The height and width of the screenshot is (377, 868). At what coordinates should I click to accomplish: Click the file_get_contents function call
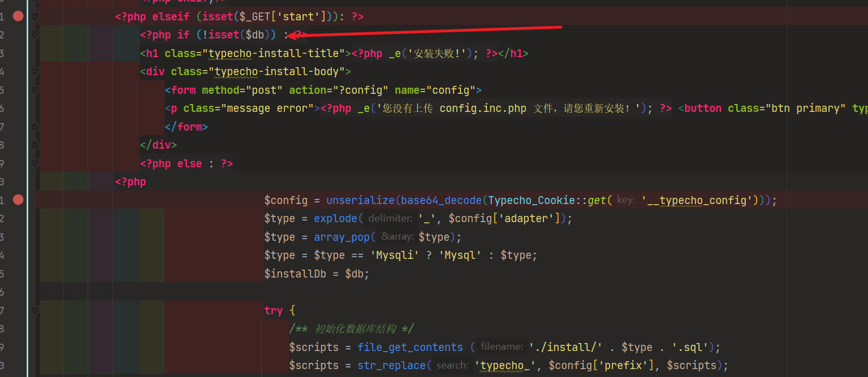coord(409,347)
